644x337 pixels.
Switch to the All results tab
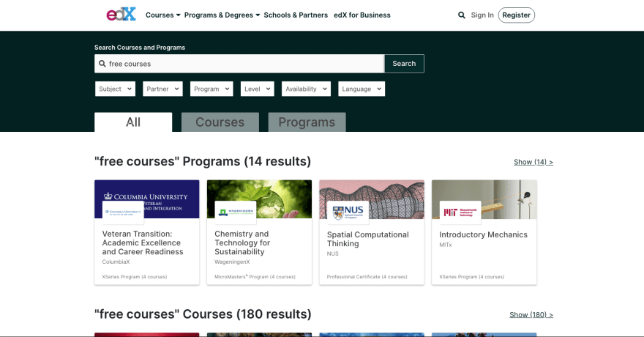click(133, 122)
